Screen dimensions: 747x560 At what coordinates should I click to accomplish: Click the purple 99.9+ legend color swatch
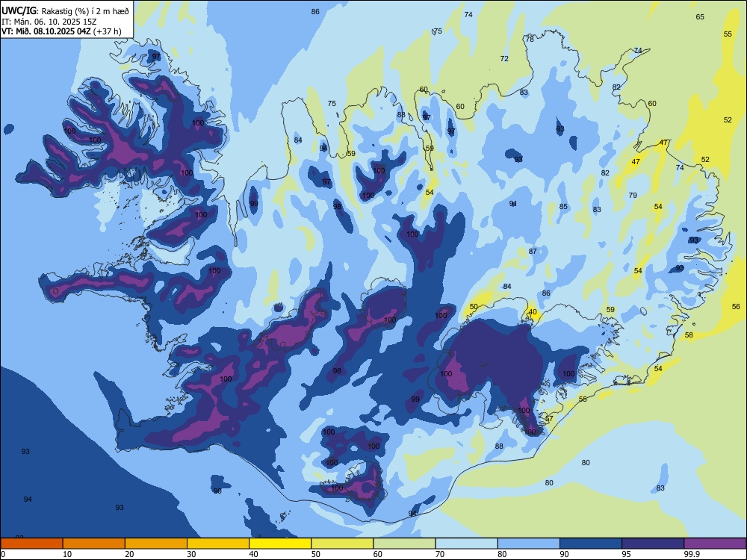[x=715, y=544]
